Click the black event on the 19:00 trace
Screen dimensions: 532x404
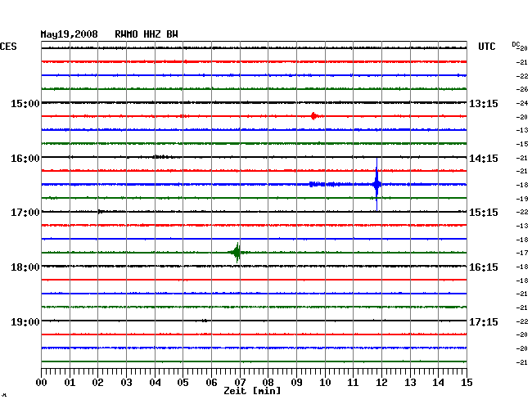(x=205, y=321)
